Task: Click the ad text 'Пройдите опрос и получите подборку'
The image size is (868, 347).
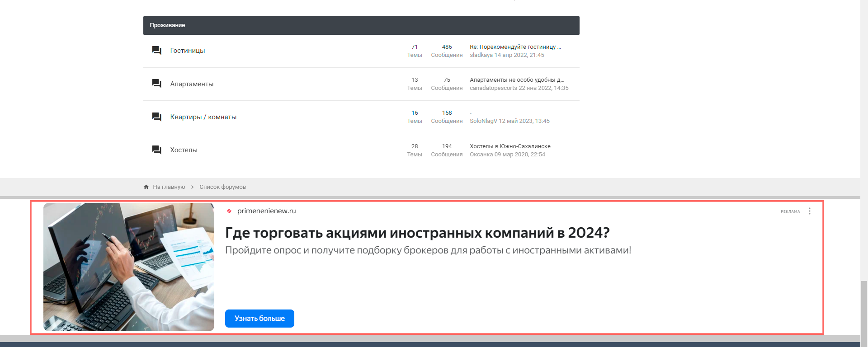Action: click(428, 250)
